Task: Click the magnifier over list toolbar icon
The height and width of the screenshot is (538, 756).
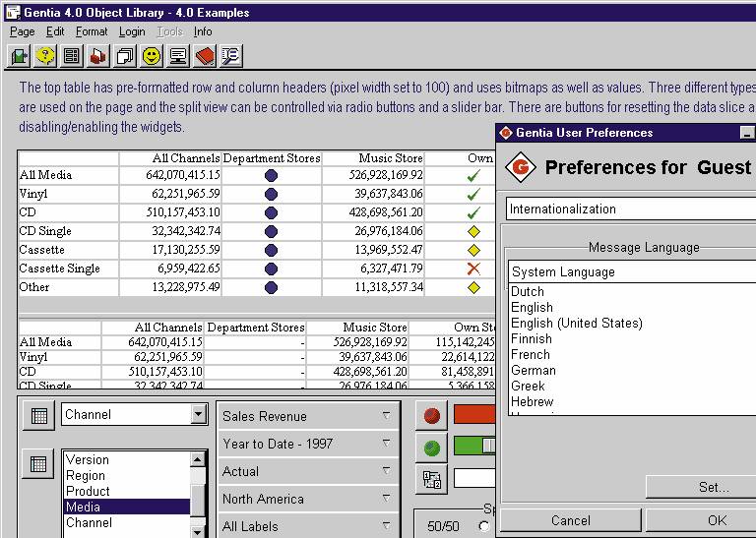Action: point(231,56)
